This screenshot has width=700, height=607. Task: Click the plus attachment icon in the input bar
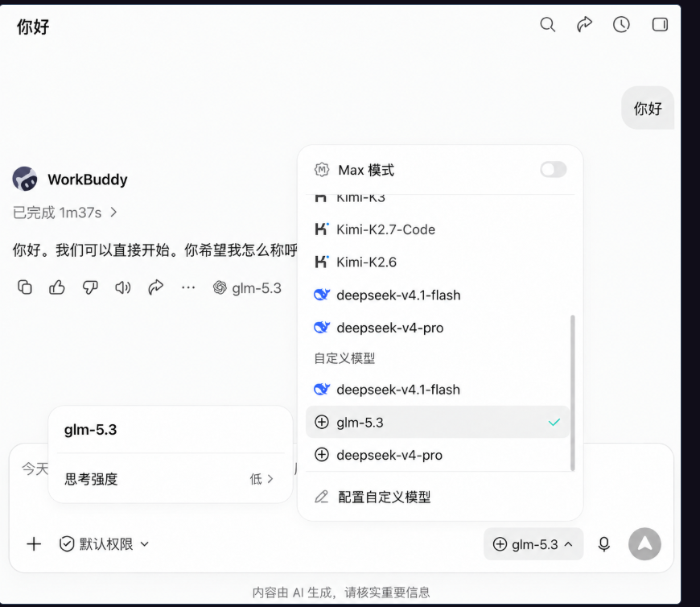coord(34,544)
